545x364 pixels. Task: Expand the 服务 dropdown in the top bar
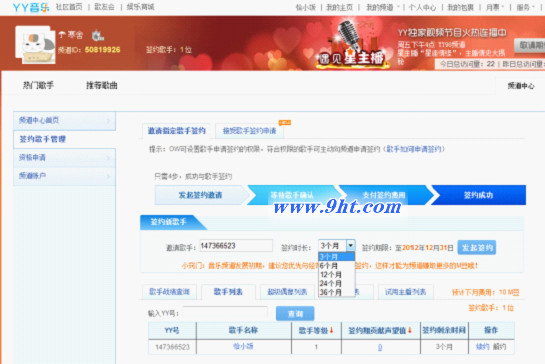click(525, 7)
